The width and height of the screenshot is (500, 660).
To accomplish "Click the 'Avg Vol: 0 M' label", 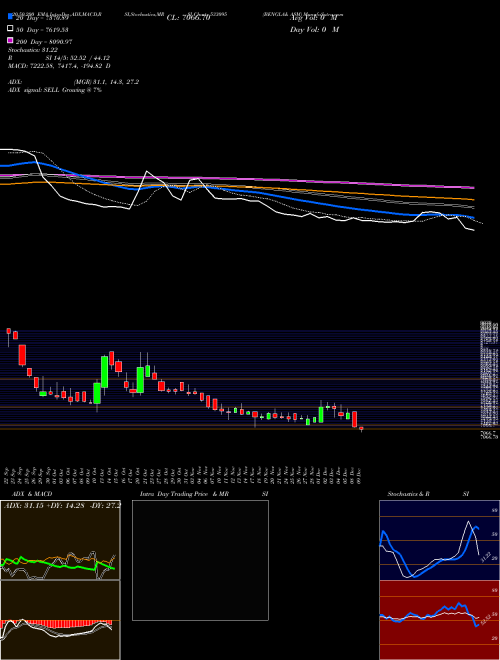I will coord(314,18).
